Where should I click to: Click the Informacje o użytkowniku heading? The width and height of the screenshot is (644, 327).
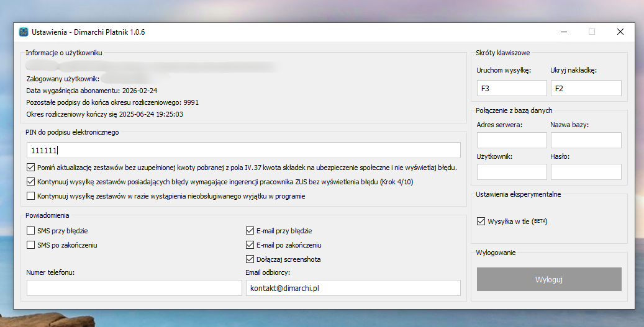(x=64, y=53)
